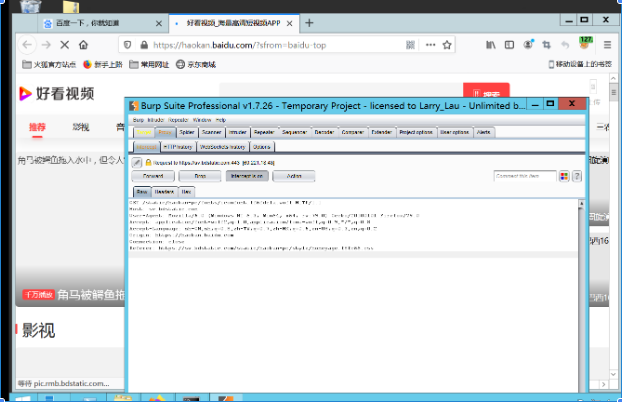Click the Burp Suite logo in title bar
The width and height of the screenshot is (622, 402).
coord(134,106)
